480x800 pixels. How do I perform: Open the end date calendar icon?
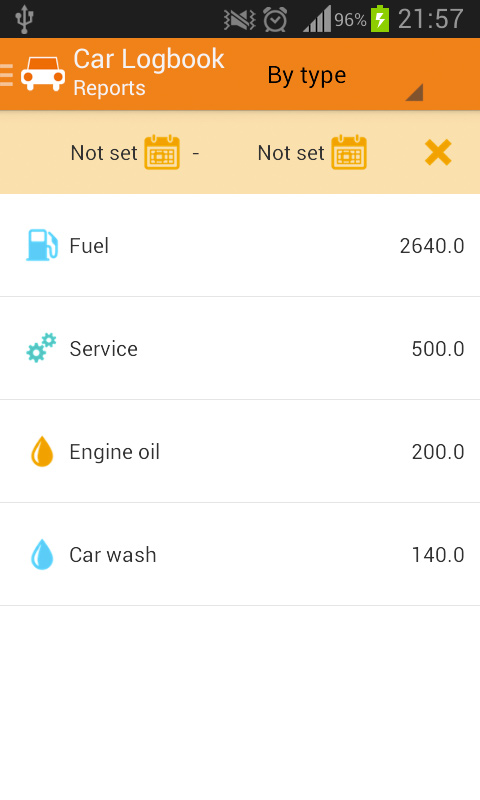[x=349, y=152]
